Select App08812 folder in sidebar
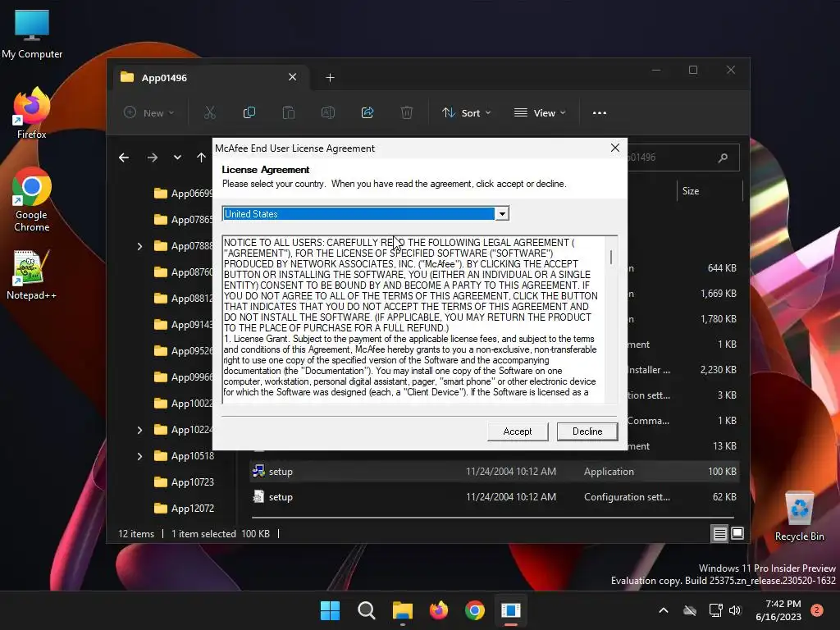The height and width of the screenshot is (630, 840). click(183, 299)
